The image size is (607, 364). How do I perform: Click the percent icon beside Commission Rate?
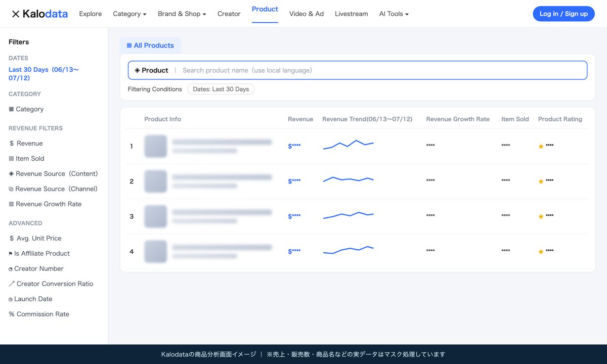click(12, 314)
